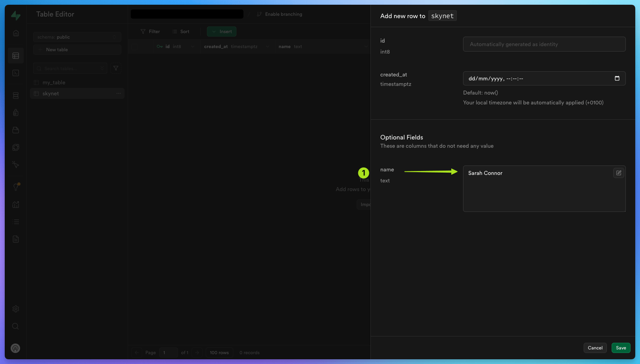Viewport: 640px width, 364px height.
Task: Click the green Save button
Action: point(621,348)
